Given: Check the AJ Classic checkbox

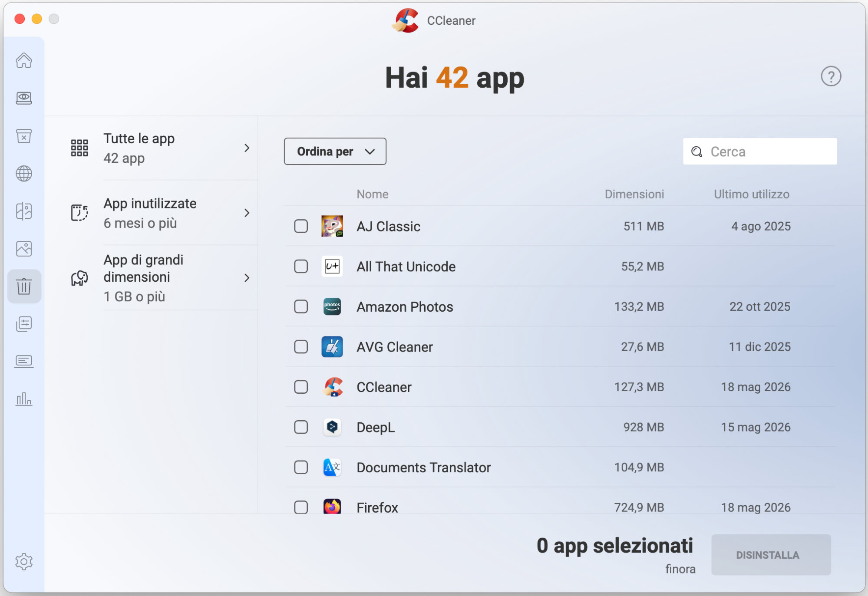Looking at the screenshot, I should tap(301, 226).
